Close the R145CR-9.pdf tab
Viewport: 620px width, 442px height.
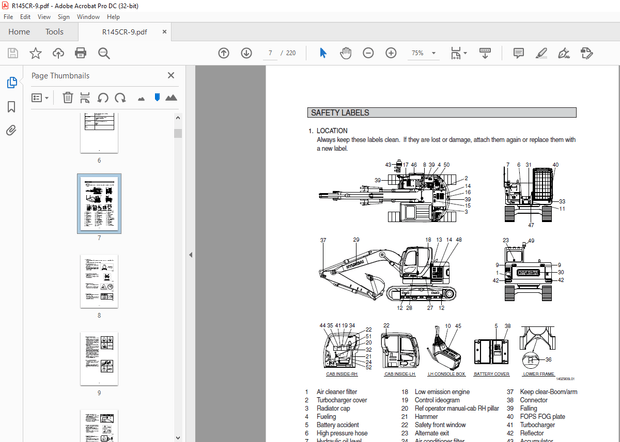pos(164,32)
